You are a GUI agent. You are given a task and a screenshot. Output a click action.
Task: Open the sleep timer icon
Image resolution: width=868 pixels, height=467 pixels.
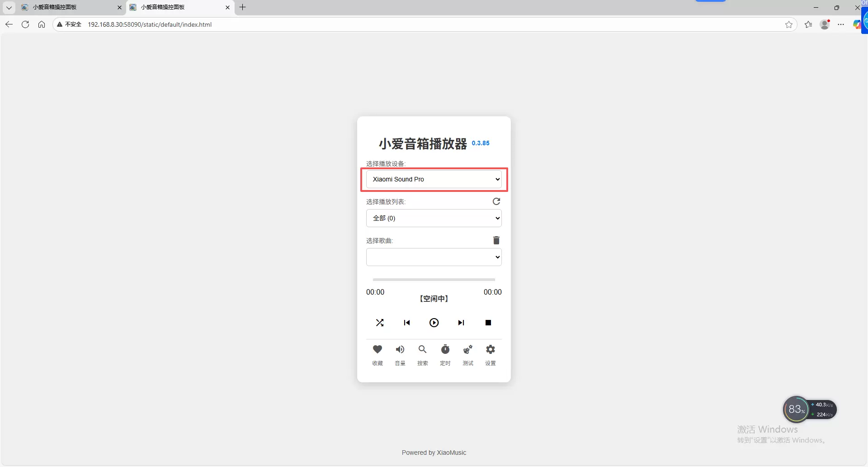[445, 350]
